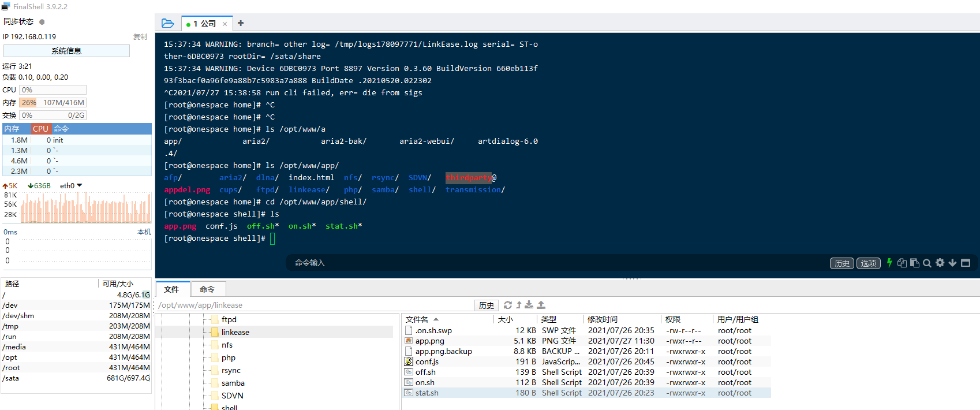Click the /sata disk row
The width and height of the screenshot is (980, 410).
76,378
